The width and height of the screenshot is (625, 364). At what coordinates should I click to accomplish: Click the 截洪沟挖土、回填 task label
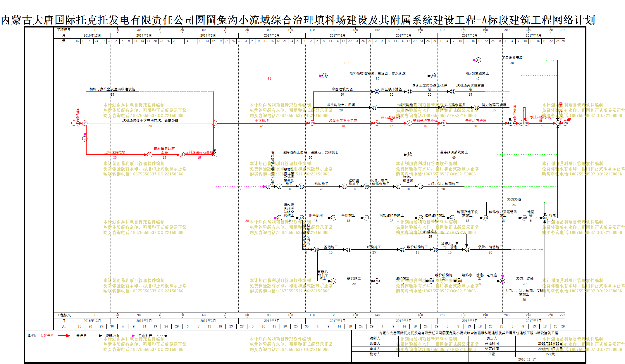click(341, 105)
